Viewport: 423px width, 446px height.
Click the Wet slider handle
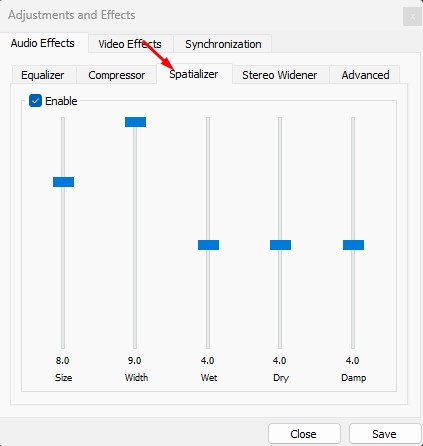[x=208, y=245]
